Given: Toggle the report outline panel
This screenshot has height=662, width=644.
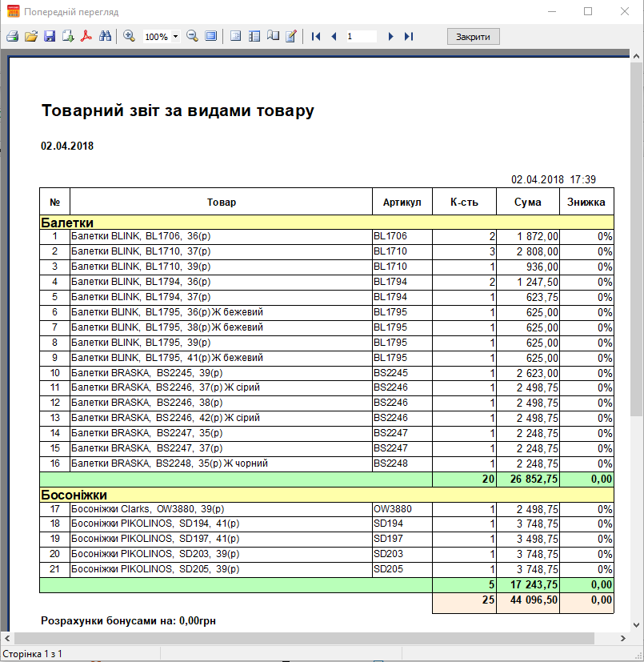Looking at the screenshot, I should [x=235, y=37].
